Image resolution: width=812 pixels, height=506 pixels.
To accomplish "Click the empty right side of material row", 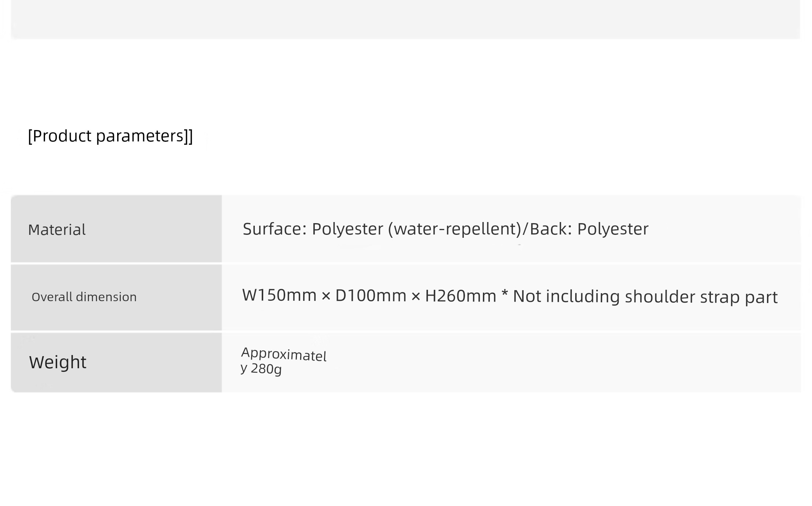I will pyautogui.click(x=725, y=229).
